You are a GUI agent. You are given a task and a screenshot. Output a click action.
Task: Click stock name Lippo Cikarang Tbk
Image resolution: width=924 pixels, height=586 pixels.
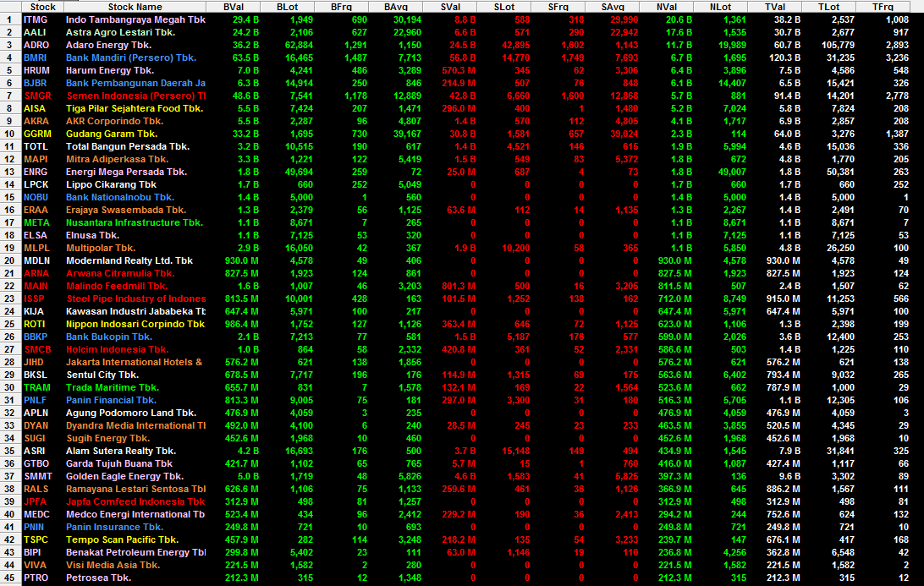click(x=111, y=184)
